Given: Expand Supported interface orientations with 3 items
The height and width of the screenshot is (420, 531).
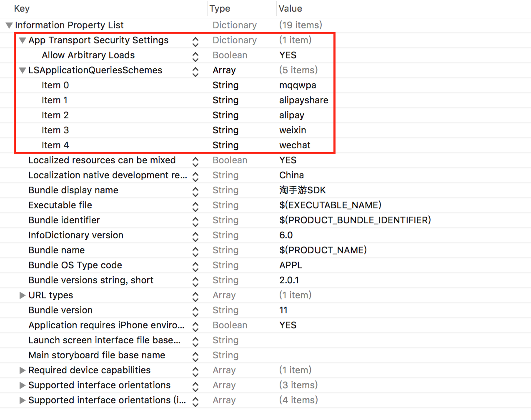Looking at the screenshot, I should click(x=23, y=385).
